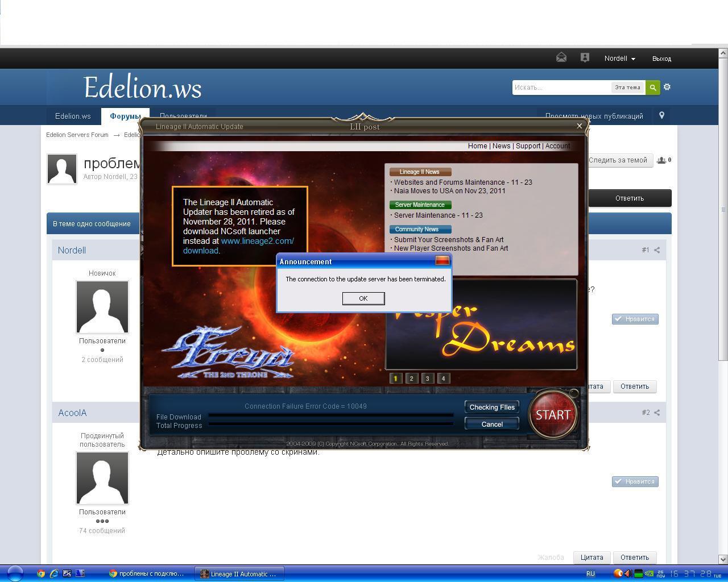The height and width of the screenshot is (582, 728).
Task: Switch to the Chrome taskbar button 'проблемы с подклю...'
Action: pos(148,573)
